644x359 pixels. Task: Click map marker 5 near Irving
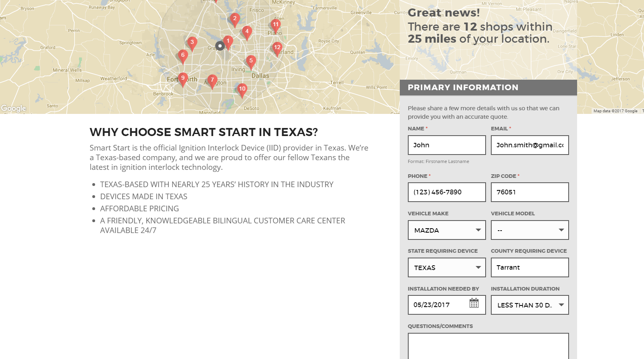pos(251,61)
